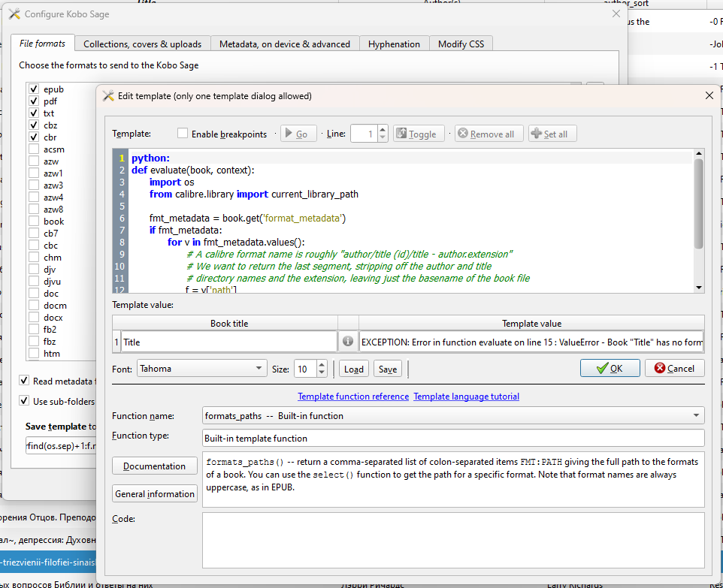Check the htm format checkbox
723x588 pixels.
[34, 353]
